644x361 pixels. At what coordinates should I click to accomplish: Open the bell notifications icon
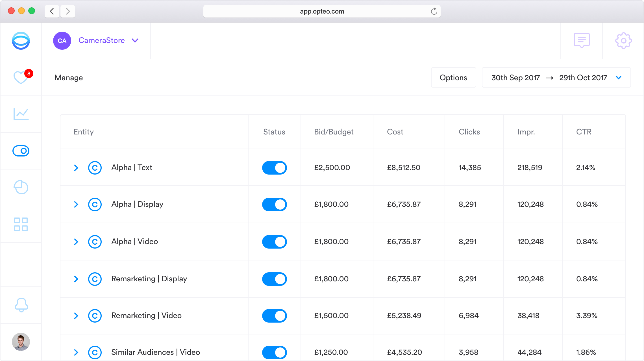[x=21, y=305]
